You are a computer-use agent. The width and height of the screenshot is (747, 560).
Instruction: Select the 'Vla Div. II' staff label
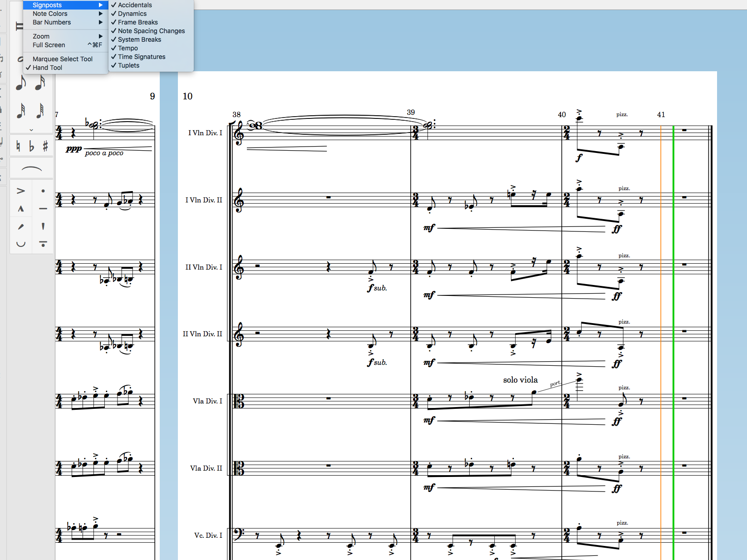point(206,468)
